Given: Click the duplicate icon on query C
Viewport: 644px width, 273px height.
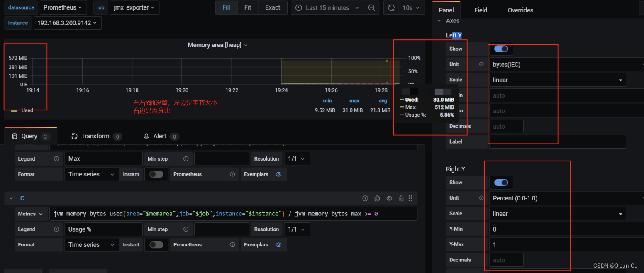Looking at the screenshot, I should (x=377, y=198).
